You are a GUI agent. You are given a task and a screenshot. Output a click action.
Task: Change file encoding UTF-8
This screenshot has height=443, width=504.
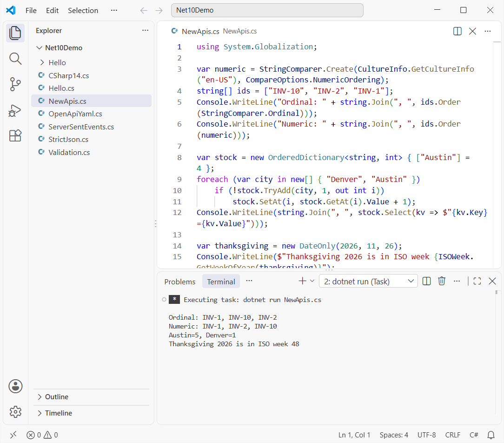click(x=426, y=435)
